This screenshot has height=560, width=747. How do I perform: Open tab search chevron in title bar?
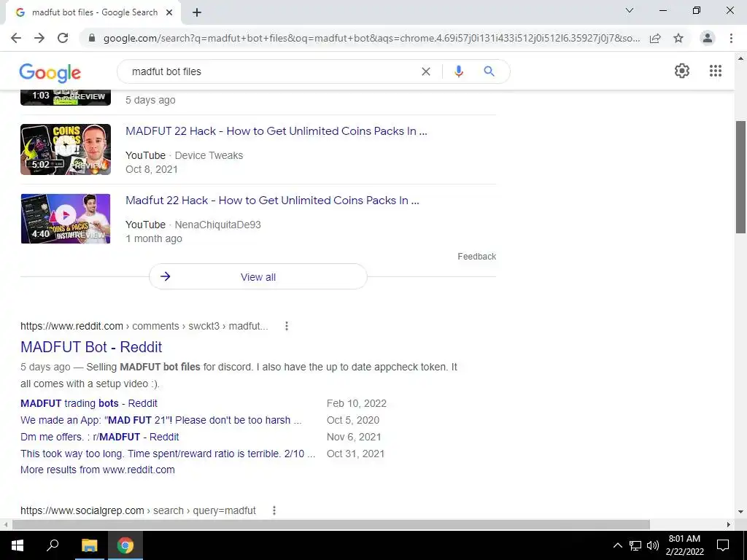coord(630,10)
